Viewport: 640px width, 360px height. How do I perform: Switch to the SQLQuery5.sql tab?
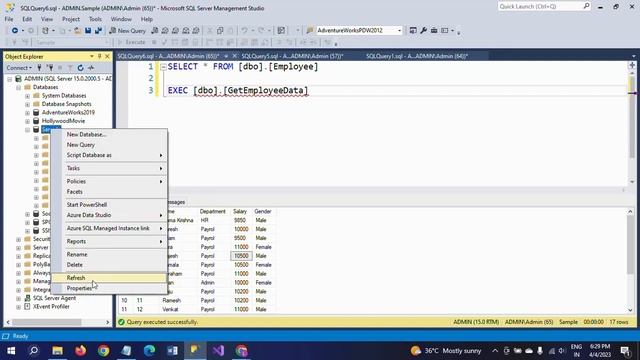coord(292,56)
